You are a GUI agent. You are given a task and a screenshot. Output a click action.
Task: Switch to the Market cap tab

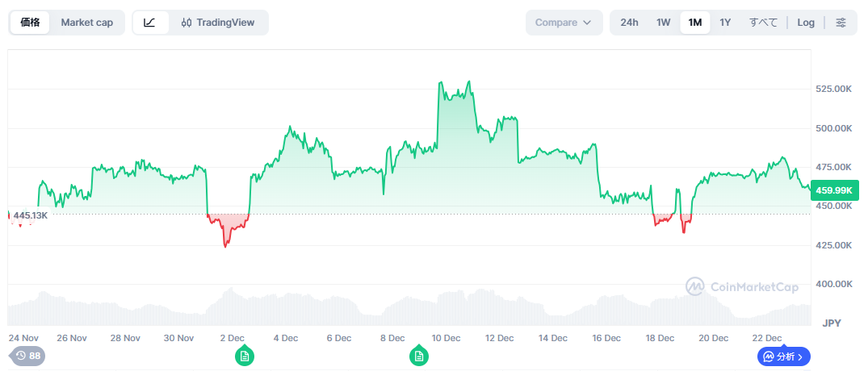[x=87, y=23]
